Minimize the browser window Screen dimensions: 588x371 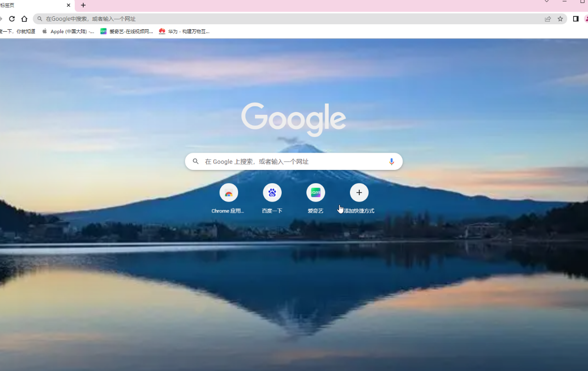tap(564, 1)
